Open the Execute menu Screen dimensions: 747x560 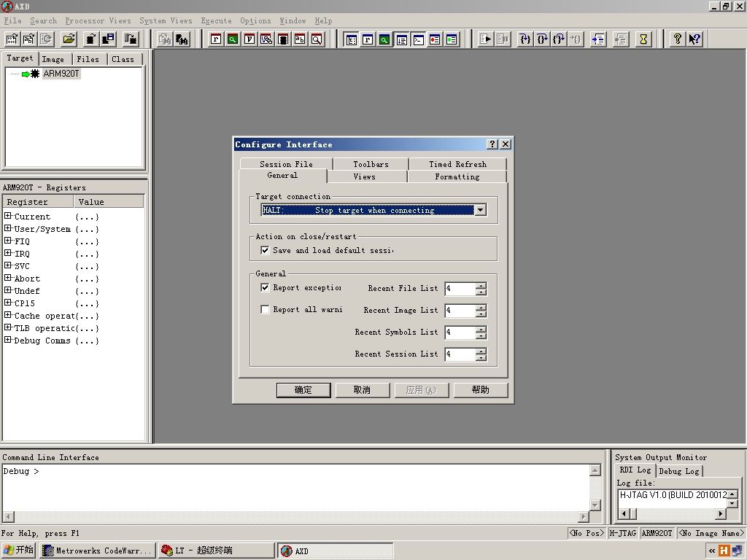(x=216, y=20)
